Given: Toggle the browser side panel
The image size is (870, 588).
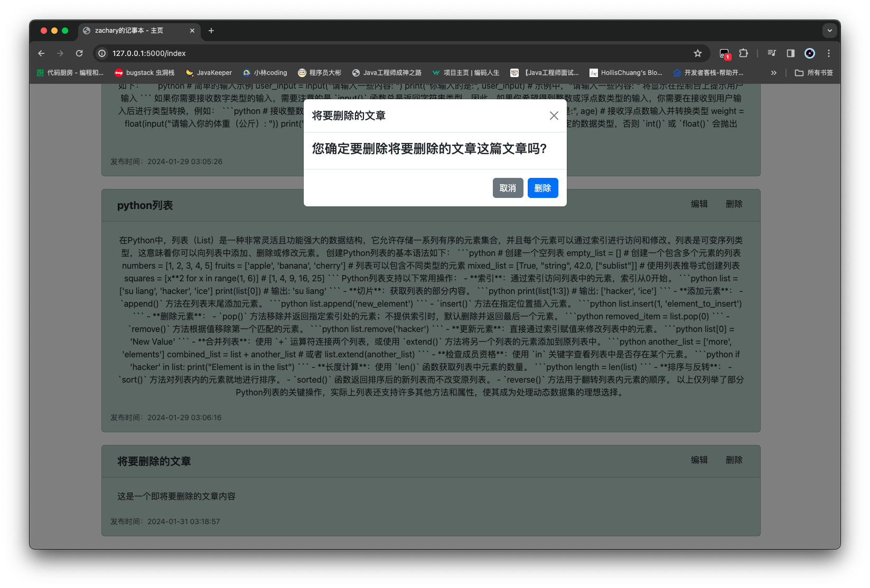Looking at the screenshot, I should (x=791, y=53).
